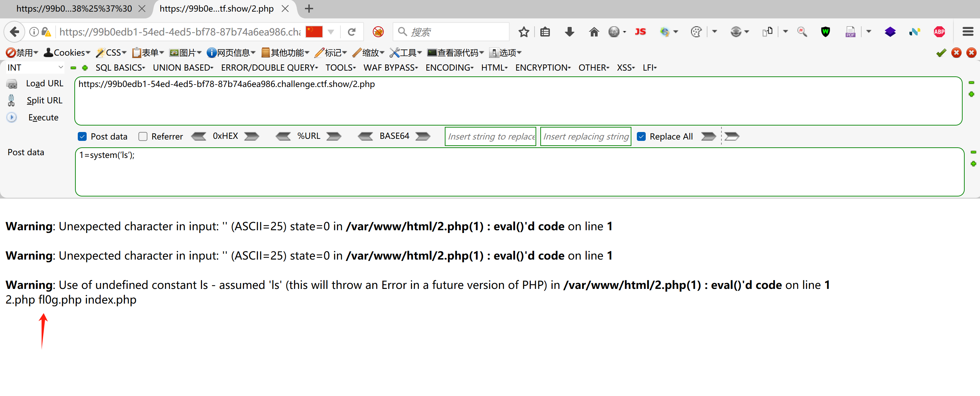Click the 0xHEX decode left arrow
This screenshot has height=396, width=980.
[199, 136]
